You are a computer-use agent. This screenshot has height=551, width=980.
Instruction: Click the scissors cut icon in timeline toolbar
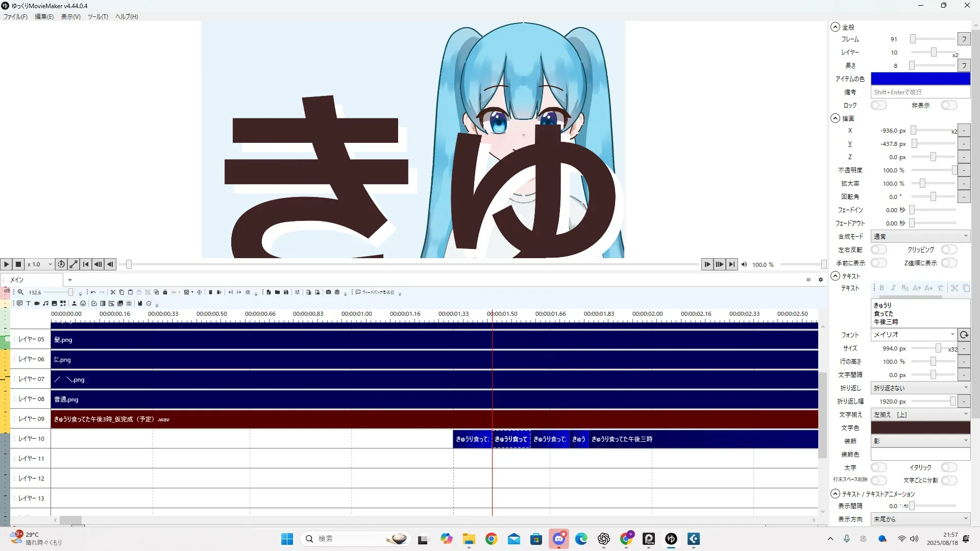click(x=113, y=292)
